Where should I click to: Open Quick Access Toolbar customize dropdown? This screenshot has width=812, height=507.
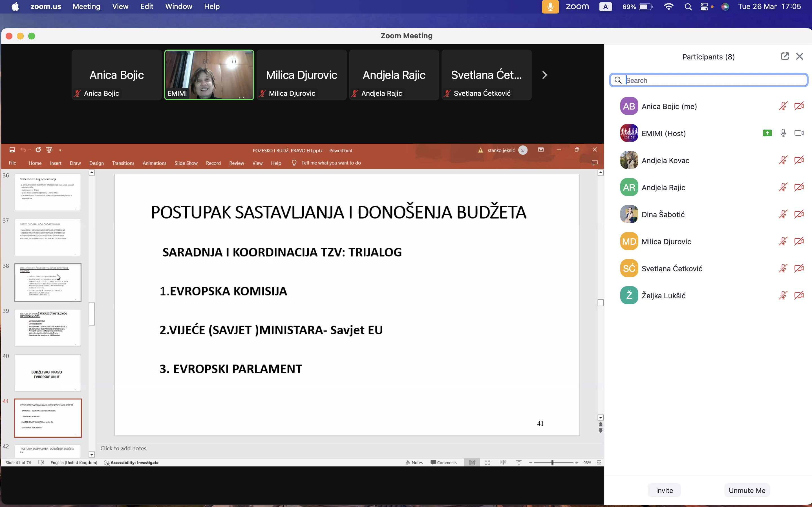[60, 150]
